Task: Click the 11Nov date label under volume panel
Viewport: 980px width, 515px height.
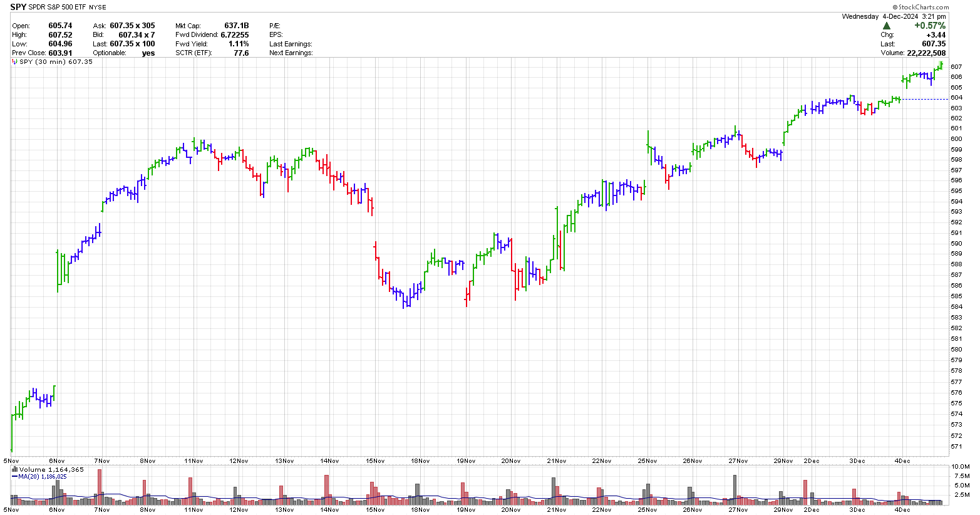Action: pyautogui.click(x=193, y=510)
